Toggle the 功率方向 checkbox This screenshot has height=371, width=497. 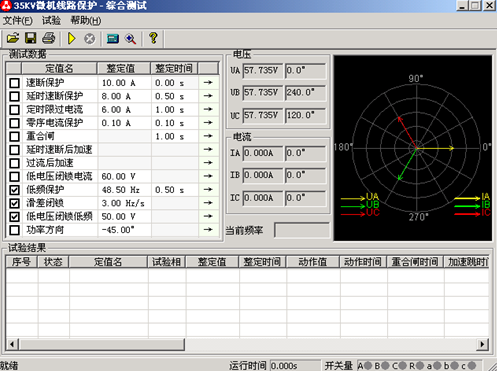click(14, 230)
